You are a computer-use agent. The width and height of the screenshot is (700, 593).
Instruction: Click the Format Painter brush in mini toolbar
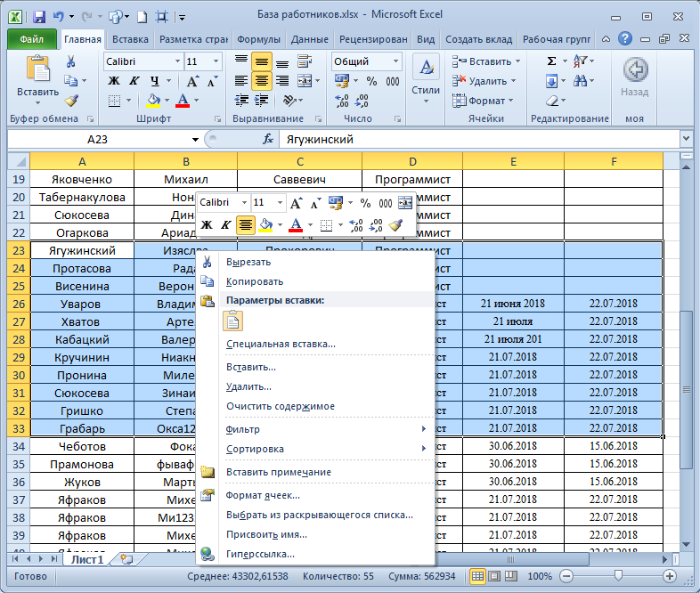click(396, 225)
